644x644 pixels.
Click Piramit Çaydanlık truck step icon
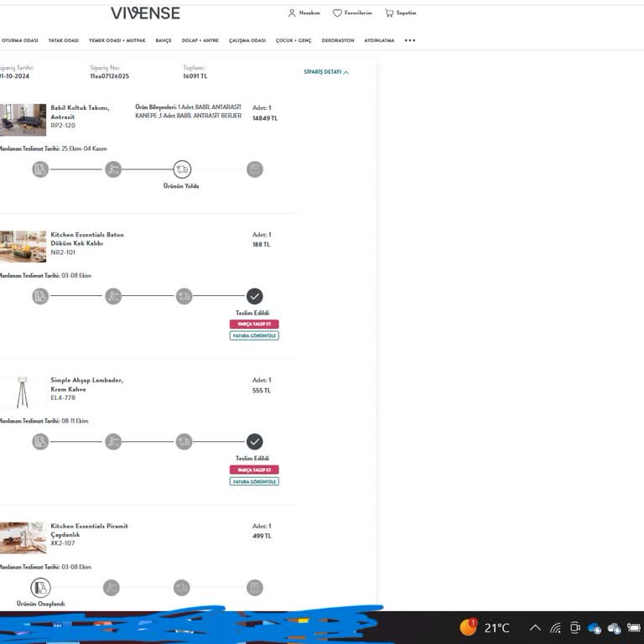(182, 588)
